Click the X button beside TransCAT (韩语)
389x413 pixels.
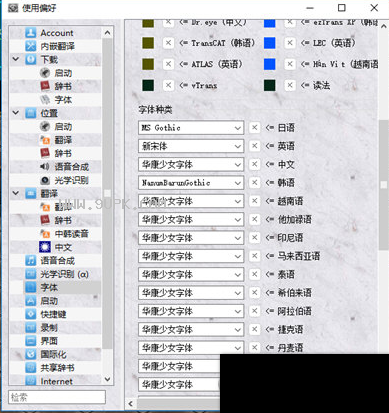tap(168, 43)
